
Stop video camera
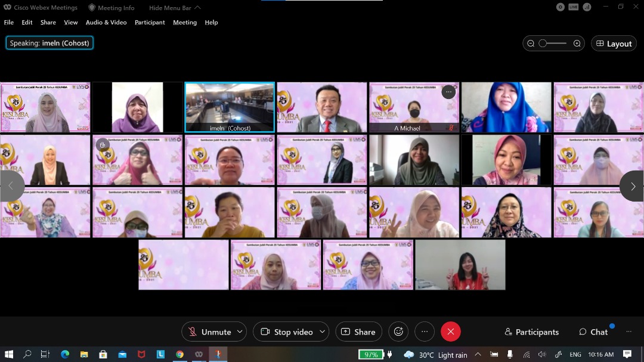287,332
